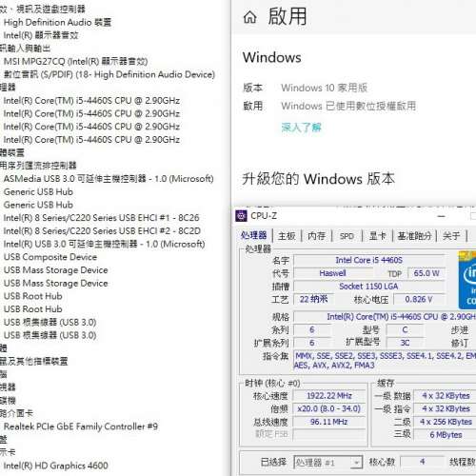Click the 96.11 MHz bus speed value
This screenshot has height=476, width=476.
[x=329, y=422]
